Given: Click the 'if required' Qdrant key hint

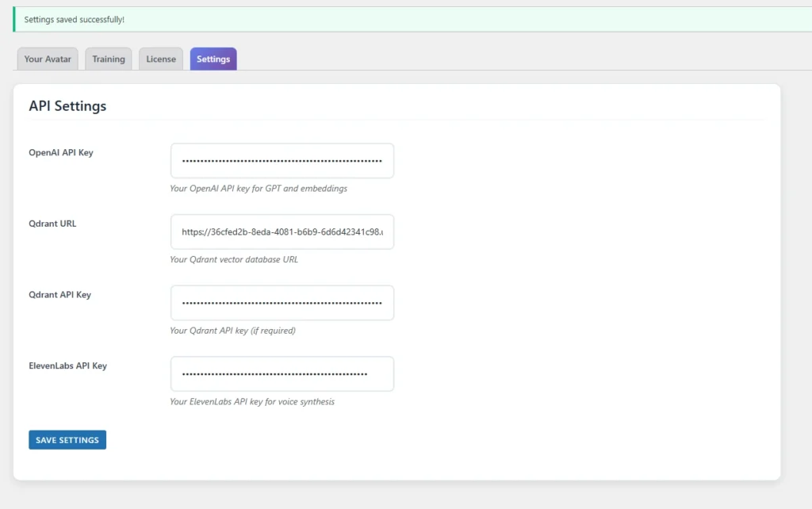Looking at the screenshot, I should click(x=232, y=331).
